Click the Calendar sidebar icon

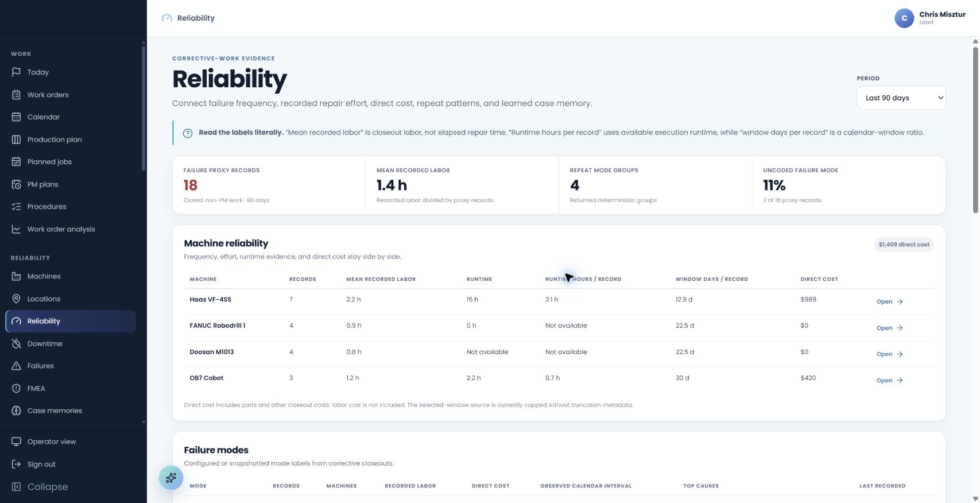pyautogui.click(x=16, y=117)
